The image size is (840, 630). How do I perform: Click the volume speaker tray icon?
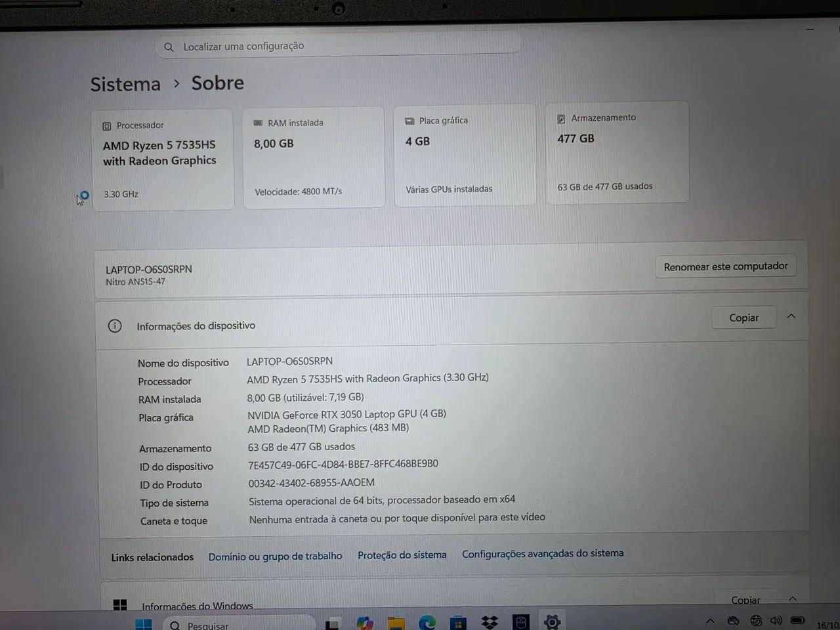coord(776,621)
